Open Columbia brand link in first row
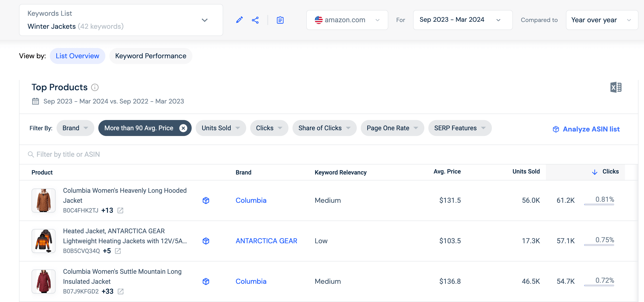 click(251, 200)
